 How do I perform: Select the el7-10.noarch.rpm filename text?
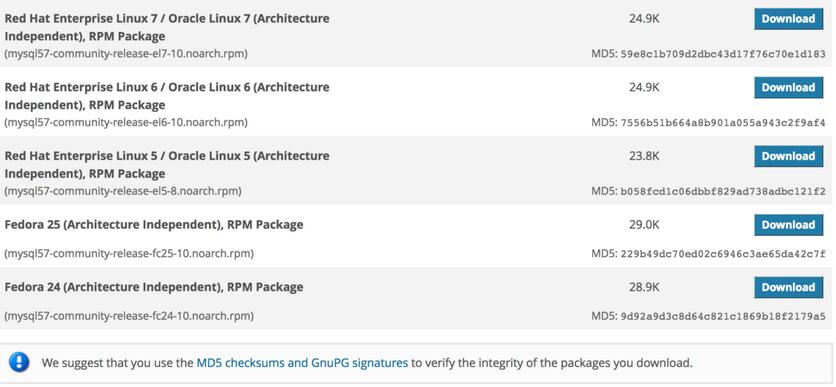(126, 54)
